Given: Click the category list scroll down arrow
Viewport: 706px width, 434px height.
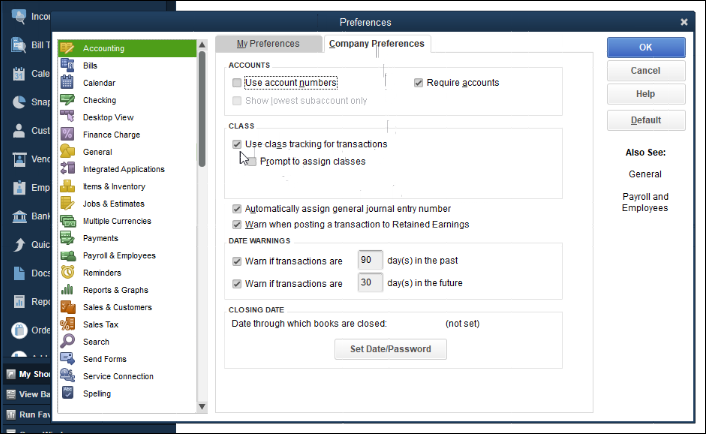Looking at the screenshot, I should [202, 407].
